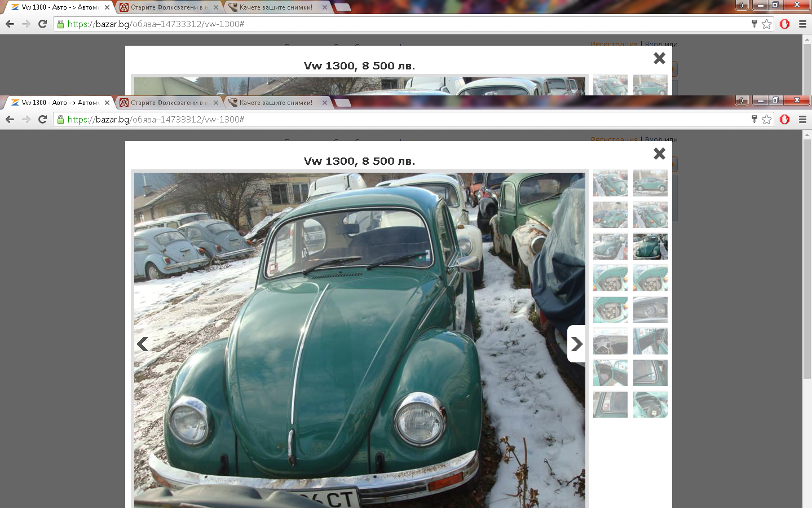Click the bazar.bg address bar in the lower window
Viewport: 812px width, 508px height.
[x=395, y=119]
